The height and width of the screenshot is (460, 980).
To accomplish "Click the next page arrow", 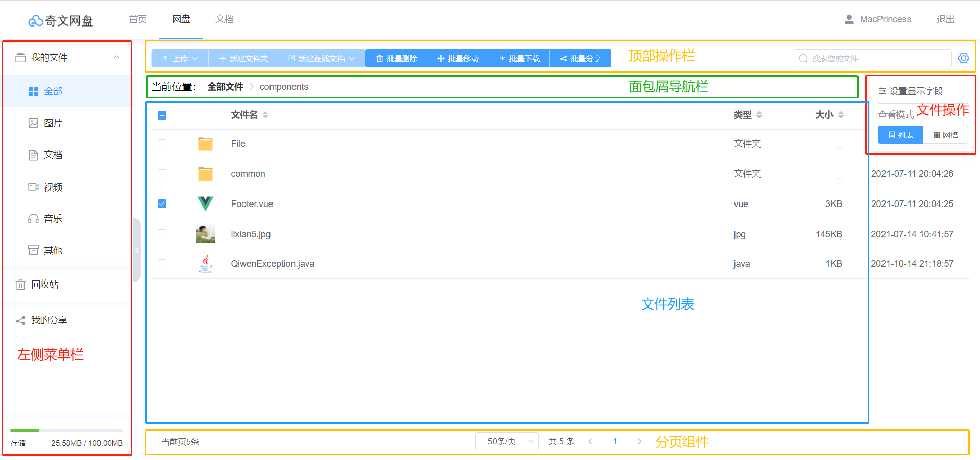I will pos(639,441).
